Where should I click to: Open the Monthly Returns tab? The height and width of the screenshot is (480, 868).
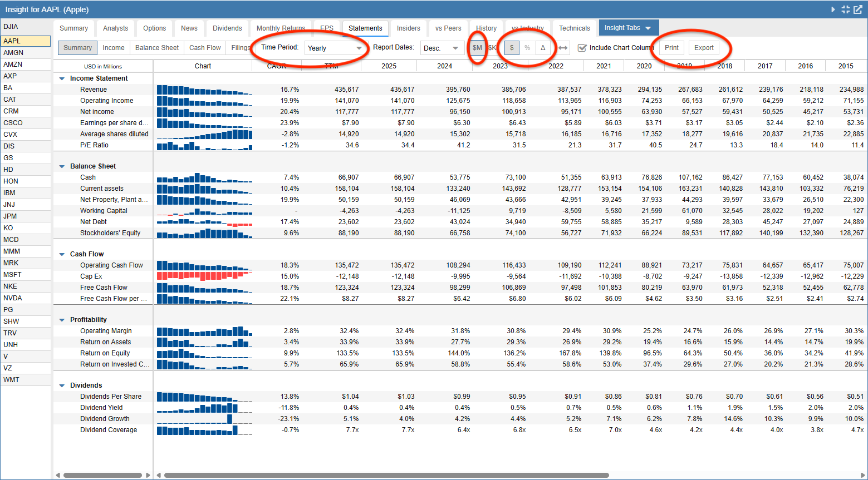tap(281, 28)
